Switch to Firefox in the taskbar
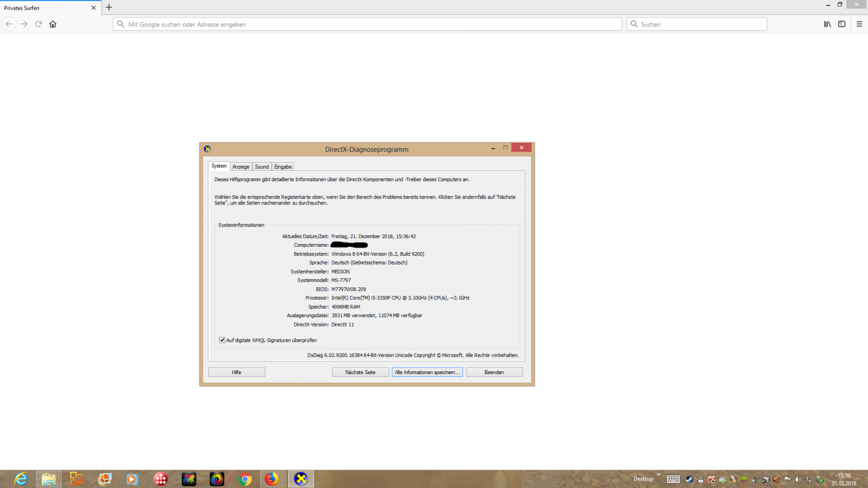This screenshot has height=488, width=868. click(272, 479)
